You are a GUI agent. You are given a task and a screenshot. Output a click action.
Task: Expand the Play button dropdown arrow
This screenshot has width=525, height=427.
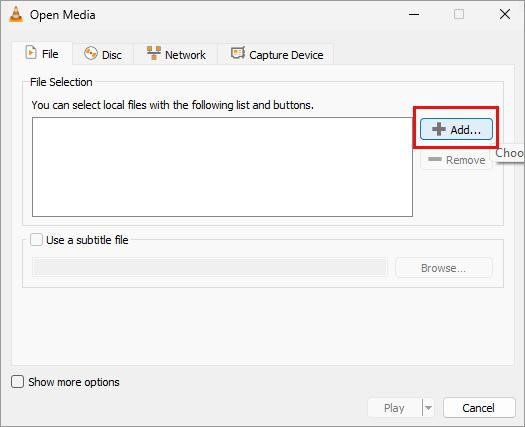point(428,408)
